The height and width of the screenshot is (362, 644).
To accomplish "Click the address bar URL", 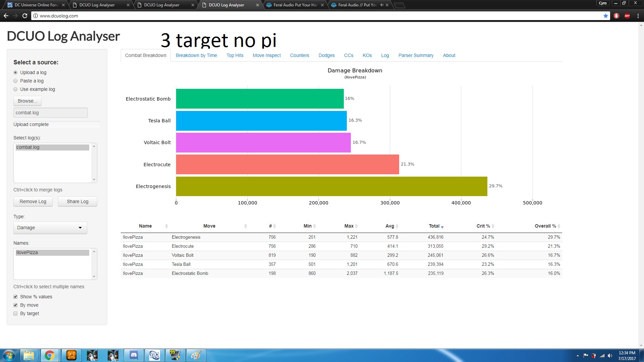I will tap(59, 16).
